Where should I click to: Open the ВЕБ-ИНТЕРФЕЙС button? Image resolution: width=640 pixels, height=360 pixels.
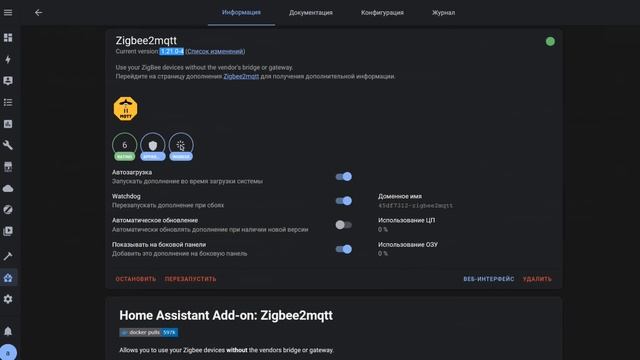489,279
